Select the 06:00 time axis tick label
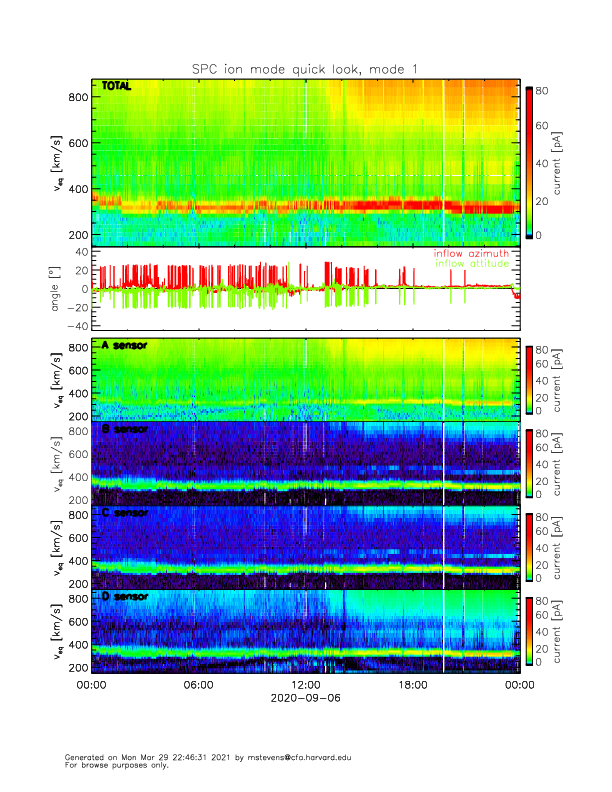The image size is (612, 792). click(x=198, y=685)
